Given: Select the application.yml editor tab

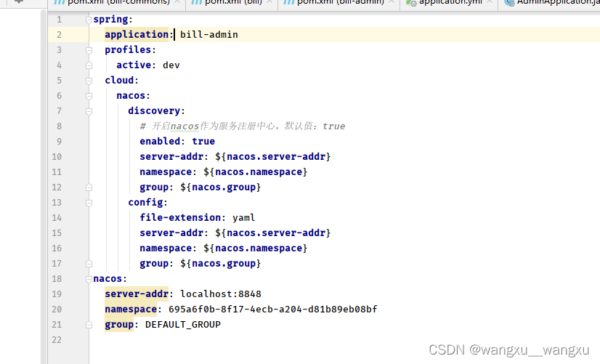Looking at the screenshot, I should [x=448, y=3].
